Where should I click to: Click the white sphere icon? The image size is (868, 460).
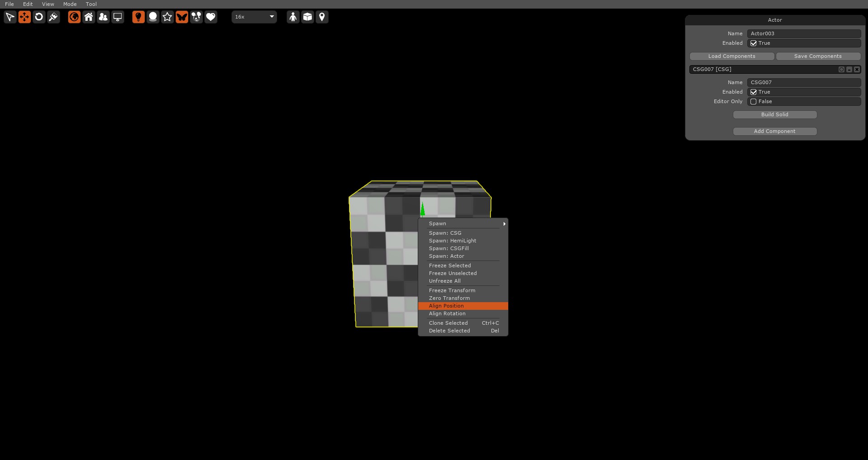(153, 17)
